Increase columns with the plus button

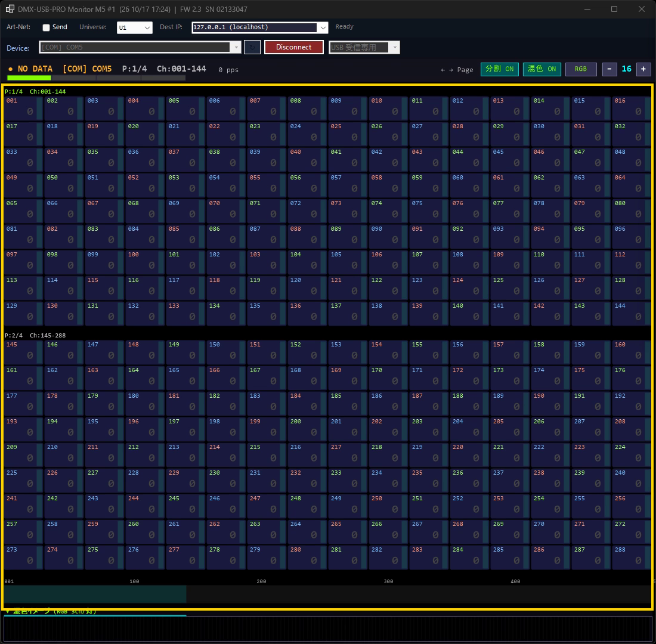(x=643, y=69)
